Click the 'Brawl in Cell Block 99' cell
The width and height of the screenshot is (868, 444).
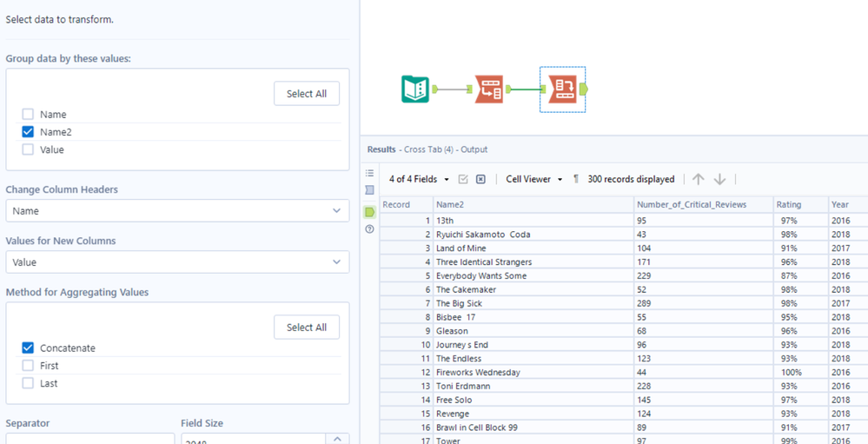[533, 427]
